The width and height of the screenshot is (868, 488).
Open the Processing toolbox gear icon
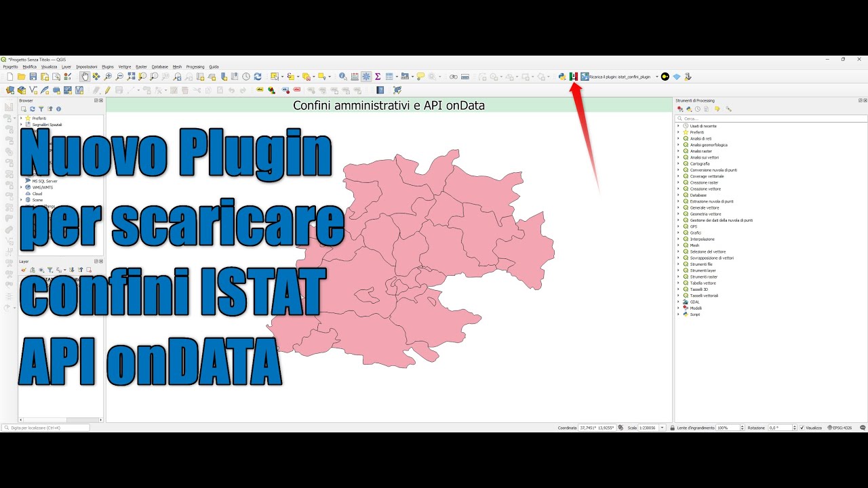coord(366,77)
